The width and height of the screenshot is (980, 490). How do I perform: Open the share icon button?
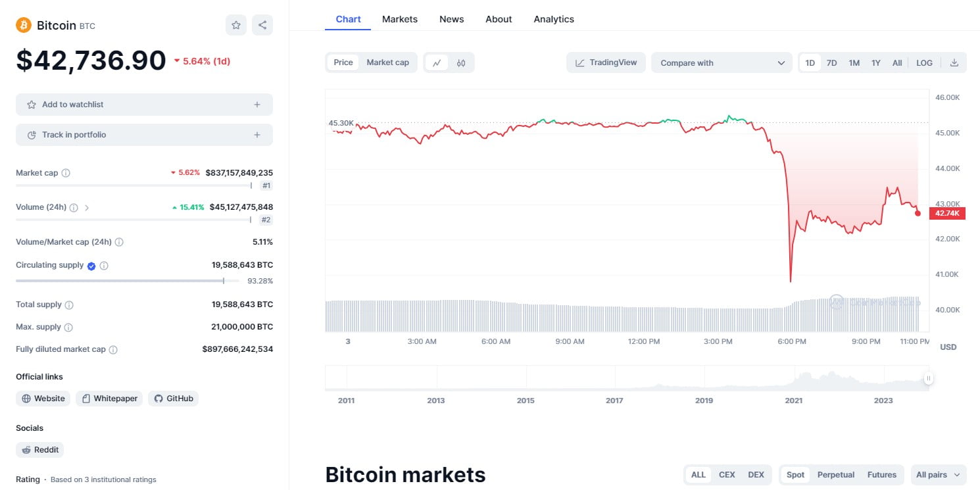tap(262, 25)
